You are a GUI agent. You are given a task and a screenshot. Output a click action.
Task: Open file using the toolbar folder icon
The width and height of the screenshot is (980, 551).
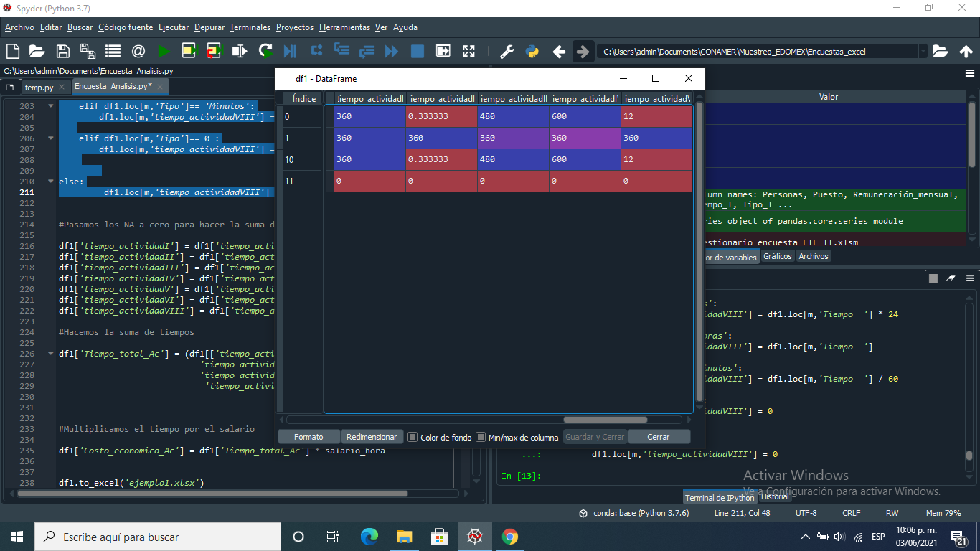tap(37, 51)
